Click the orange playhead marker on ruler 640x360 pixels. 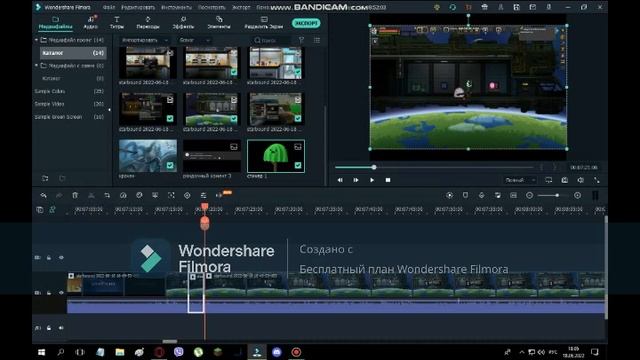205,207
